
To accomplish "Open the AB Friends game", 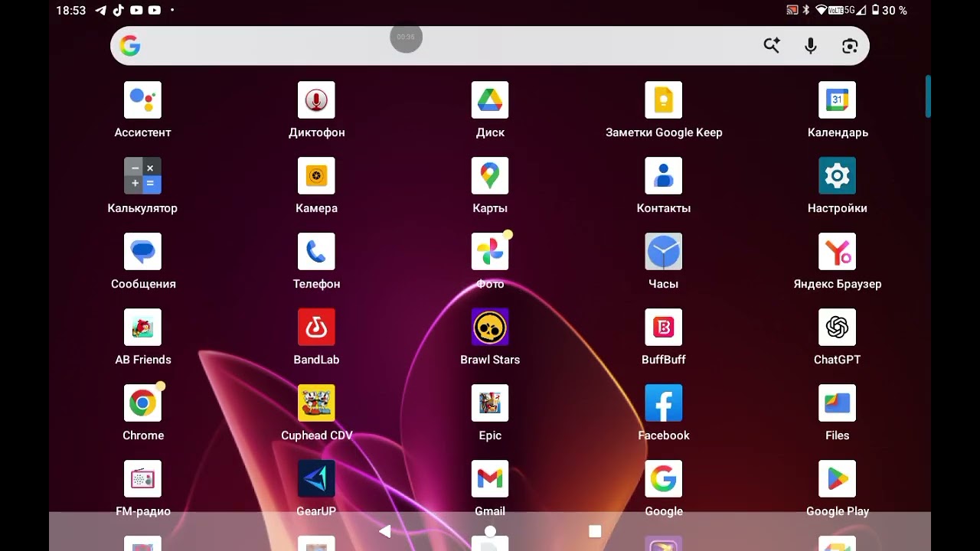I will (142, 328).
